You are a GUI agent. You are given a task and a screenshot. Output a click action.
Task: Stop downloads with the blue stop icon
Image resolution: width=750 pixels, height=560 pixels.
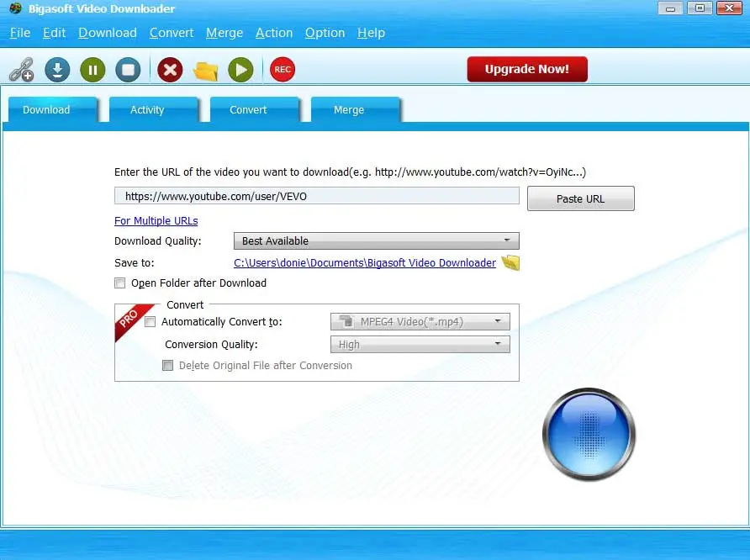(x=128, y=70)
